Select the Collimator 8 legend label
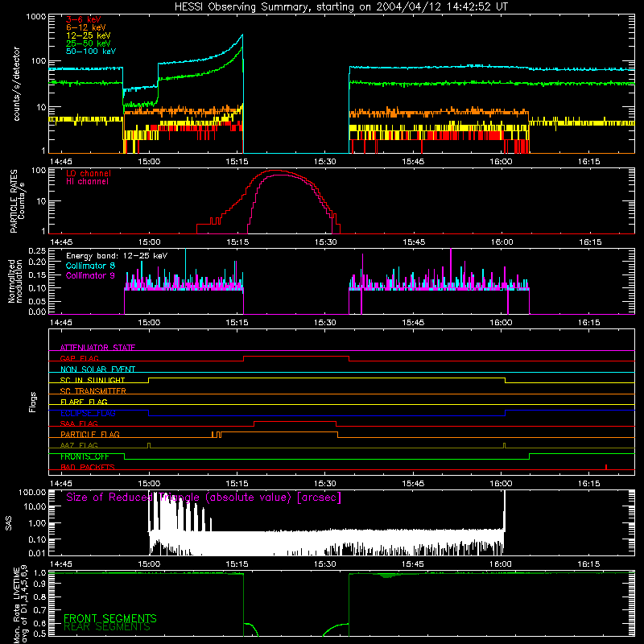Image resolution: width=644 pixels, height=644 pixels. [x=90, y=266]
